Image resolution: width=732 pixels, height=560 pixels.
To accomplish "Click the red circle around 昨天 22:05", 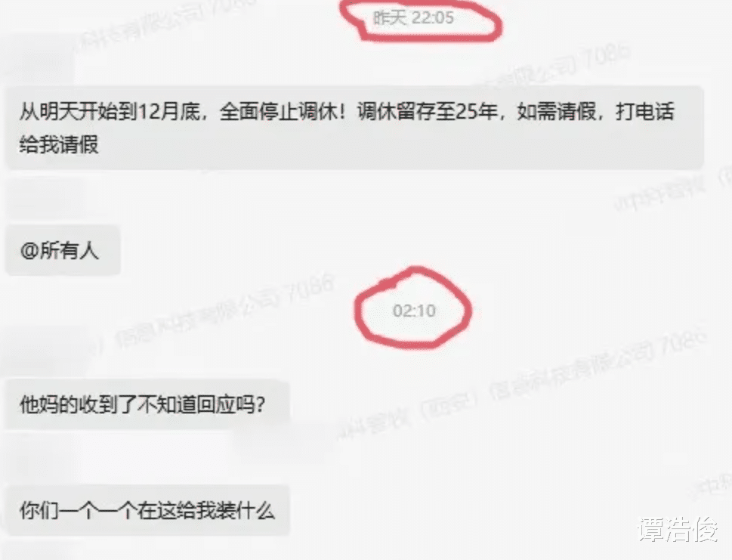I will click(x=420, y=19).
